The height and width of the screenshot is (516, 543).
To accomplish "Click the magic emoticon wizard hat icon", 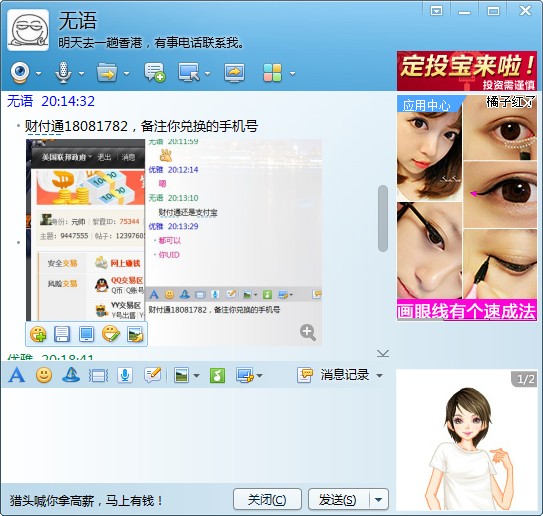I will click(x=71, y=375).
